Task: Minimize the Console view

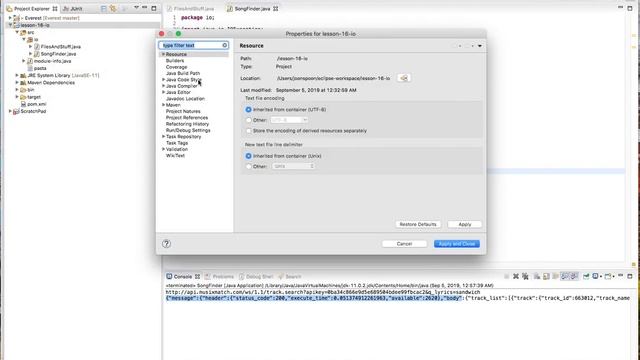Action: (x=620, y=276)
